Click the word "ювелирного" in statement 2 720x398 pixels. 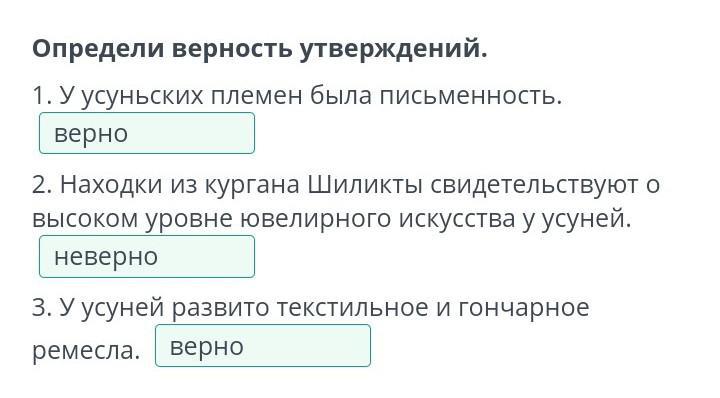(315, 219)
